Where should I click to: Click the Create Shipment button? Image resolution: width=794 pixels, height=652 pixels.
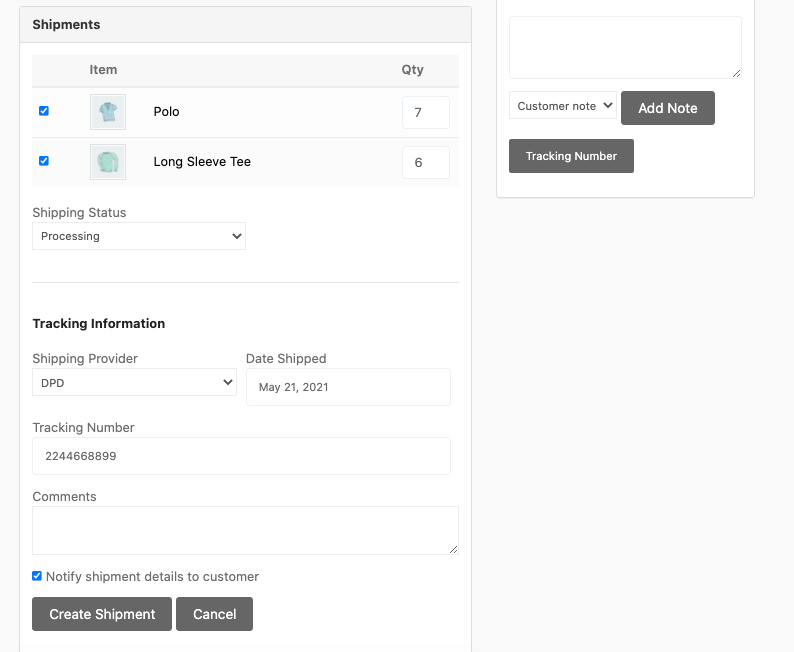[x=102, y=614]
